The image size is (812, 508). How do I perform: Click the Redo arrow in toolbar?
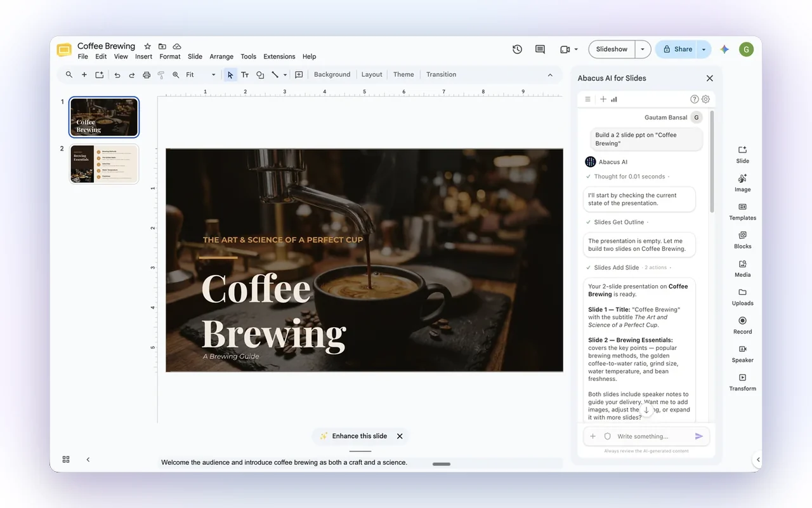[x=132, y=75]
